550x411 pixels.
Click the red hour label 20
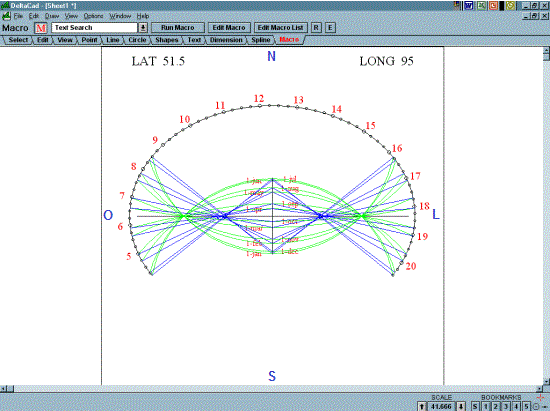click(x=411, y=266)
